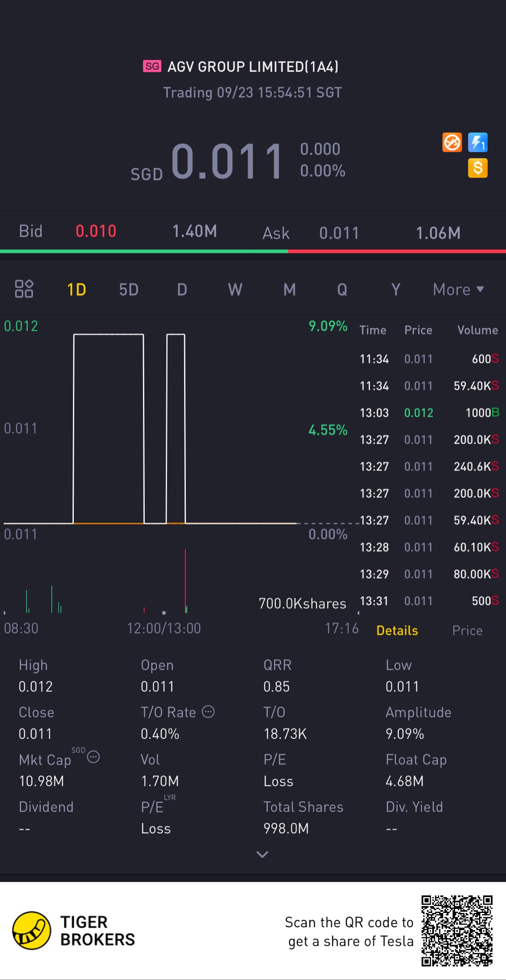
Task: Tap the pink SG market tag
Action: 152,66
